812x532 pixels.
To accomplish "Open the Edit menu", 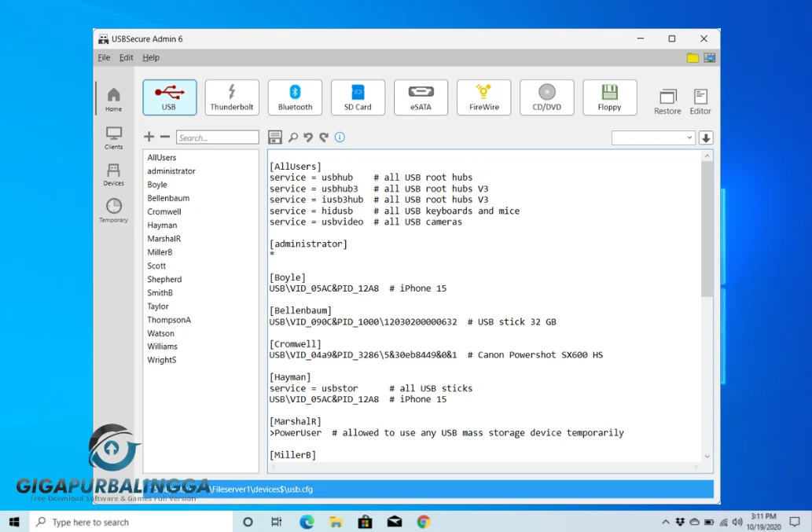I will tap(126, 57).
